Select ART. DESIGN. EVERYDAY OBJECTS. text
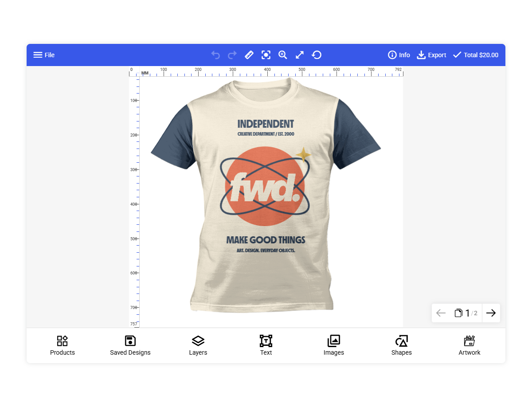This screenshot has width=532, height=407. tap(266, 250)
